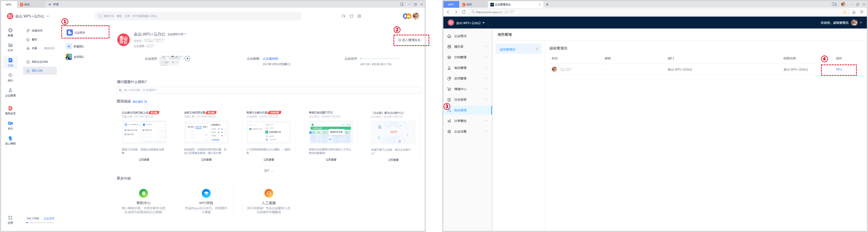Click 企业基础版 package link
This screenshot has width=868, height=232.
coord(271,59)
